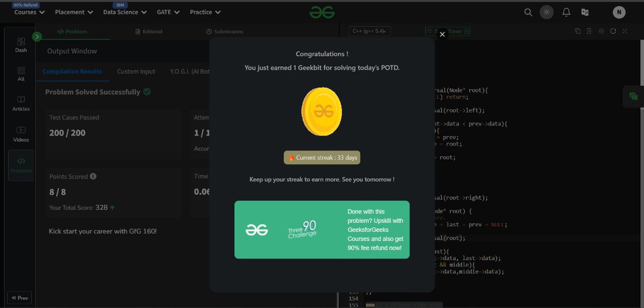Click the Current streak 33 days badge
The height and width of the screenshot is (308, 644).
[322, 158]
